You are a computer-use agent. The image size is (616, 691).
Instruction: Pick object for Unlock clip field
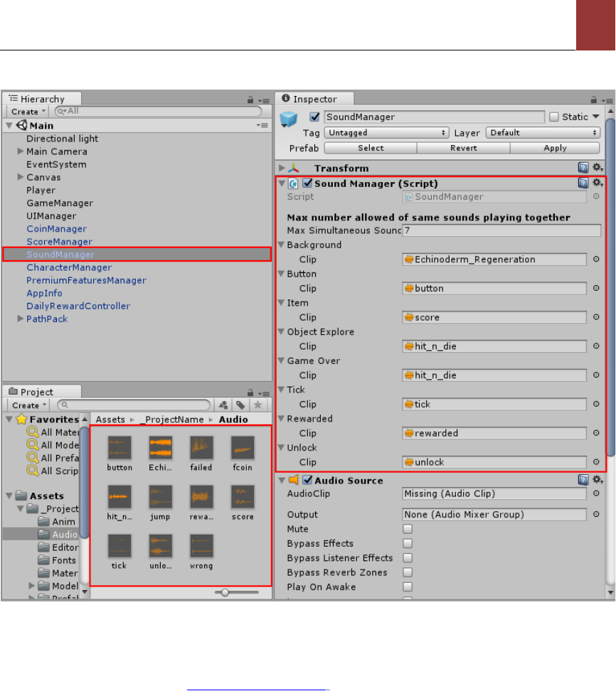[596, 462]
